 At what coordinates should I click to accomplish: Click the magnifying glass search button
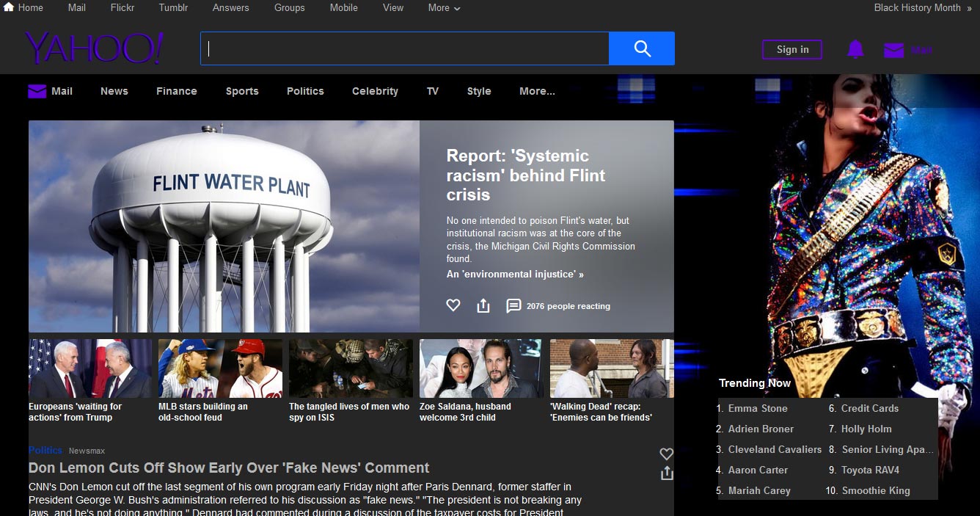[x=642, y=48]
